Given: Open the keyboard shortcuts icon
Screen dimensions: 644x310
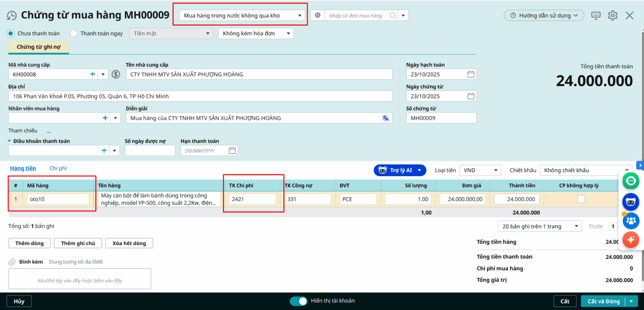Looking at the screenshot, I should 596,15.
